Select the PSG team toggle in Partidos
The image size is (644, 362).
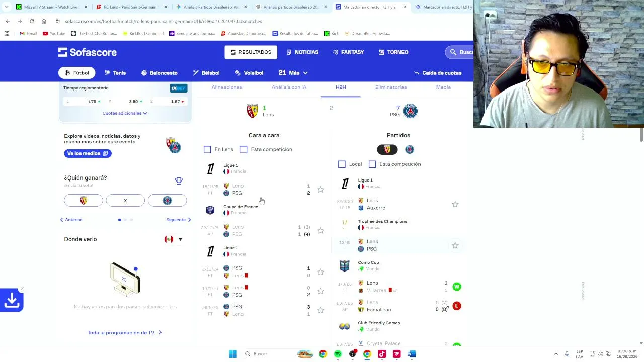coord(410,149)
